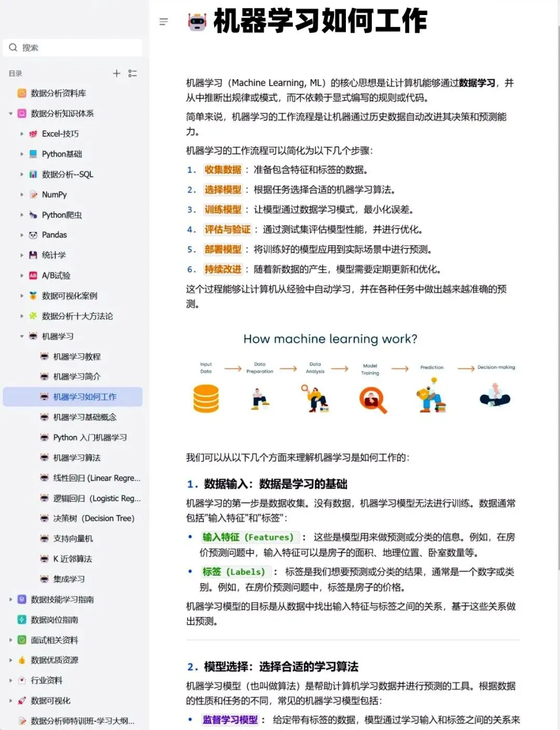The height and width of the screenshot is (730, 560).
Task: Click the 数据岗位指南 teal icon
Action: tap(22, 619)
